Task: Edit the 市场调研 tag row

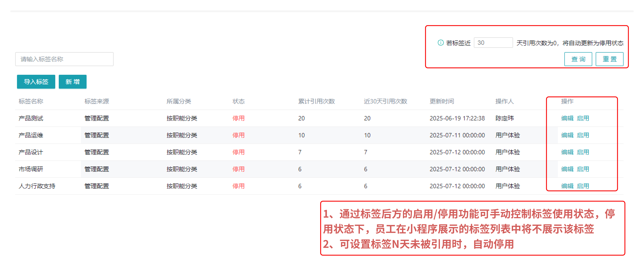Action: pos(567,169)
